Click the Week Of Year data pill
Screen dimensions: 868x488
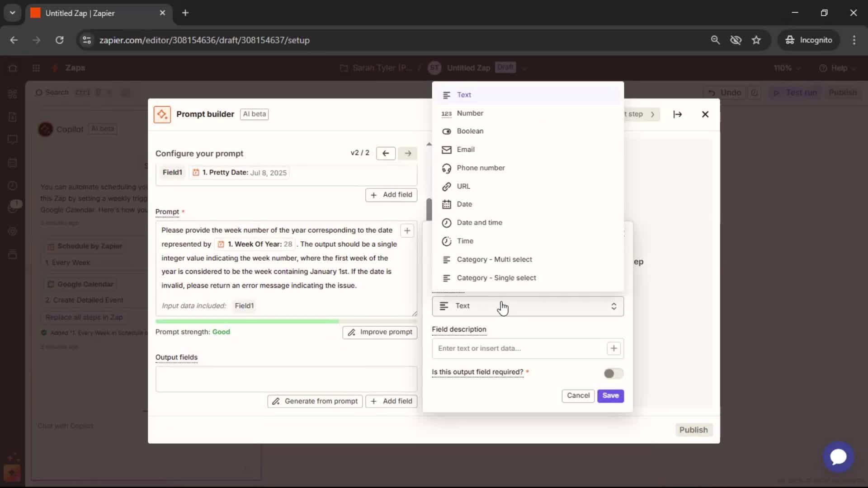[x=255, y=244]
